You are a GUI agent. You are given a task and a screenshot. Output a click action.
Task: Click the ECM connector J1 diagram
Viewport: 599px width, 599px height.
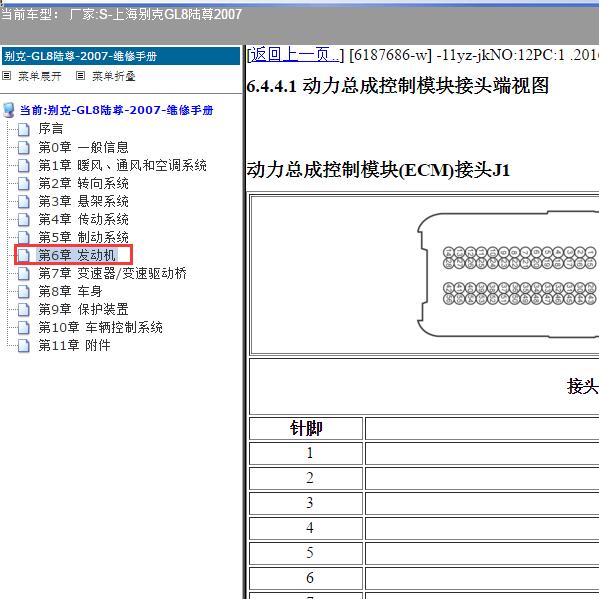tap(508, 275)
